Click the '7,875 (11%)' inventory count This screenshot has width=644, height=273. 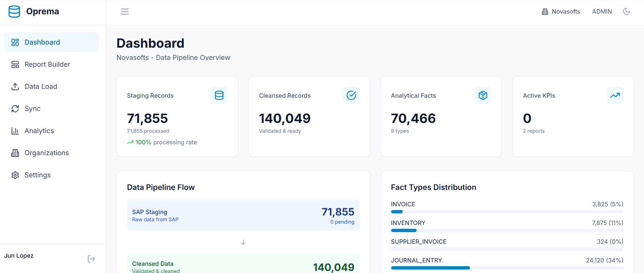tap(608, 223)
